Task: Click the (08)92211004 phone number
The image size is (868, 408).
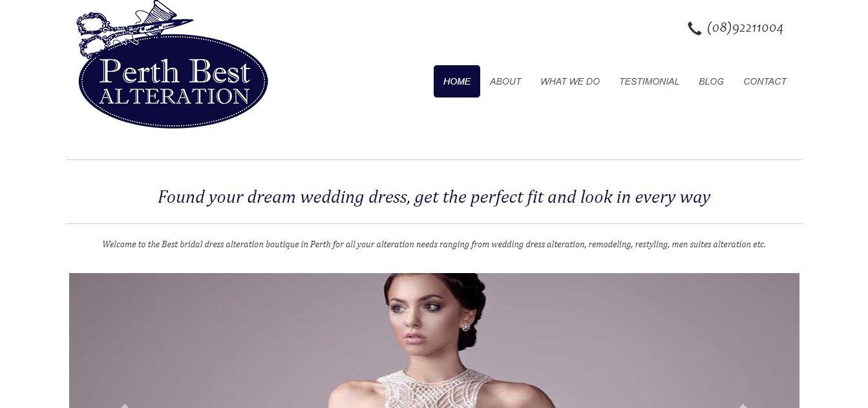Action: (x=745, y=28)
